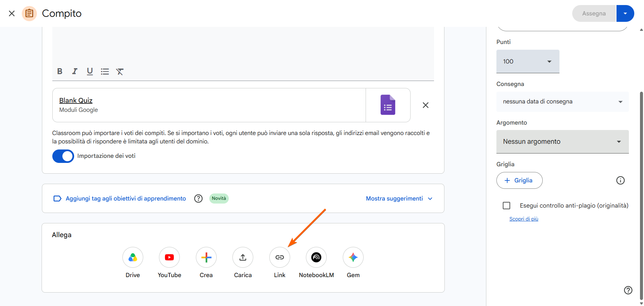Click the disabled Assegna button
The width and height of the screenshot is (644, 306).
point(594,13)
